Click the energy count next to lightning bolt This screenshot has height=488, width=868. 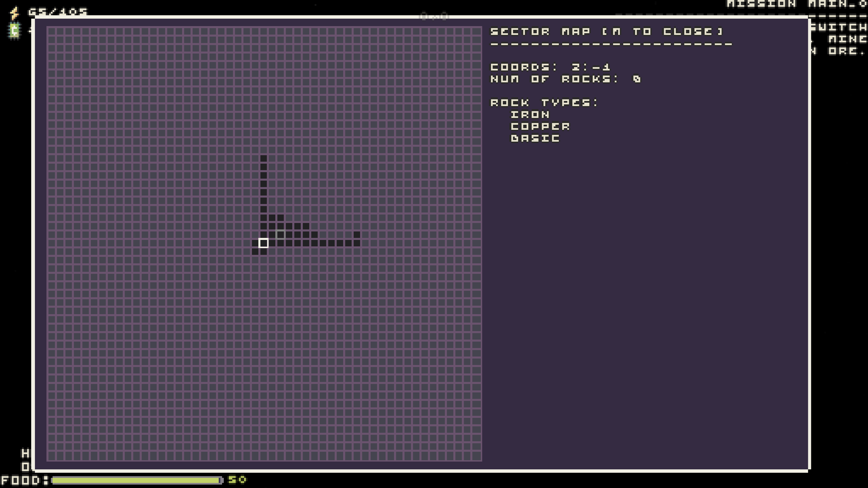click(58, 12)
